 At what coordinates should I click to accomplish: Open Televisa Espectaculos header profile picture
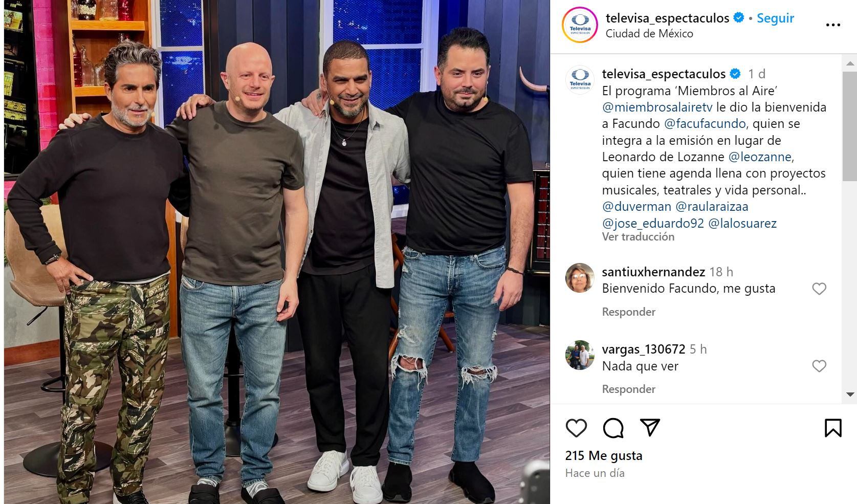[580, 25]
